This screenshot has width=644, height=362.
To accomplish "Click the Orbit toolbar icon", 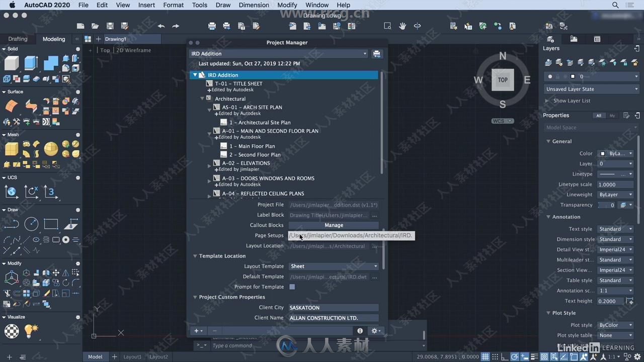I will coord(417,26).
